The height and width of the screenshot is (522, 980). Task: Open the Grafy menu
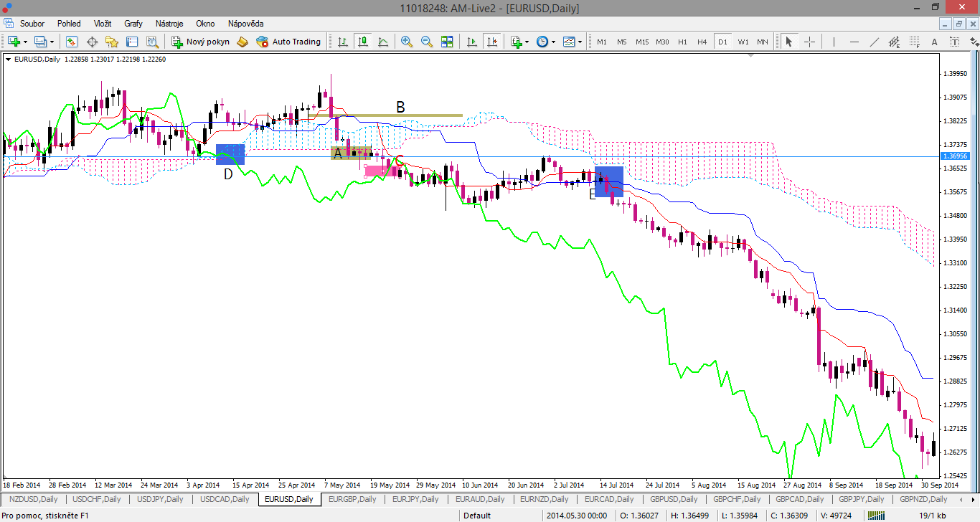[133, 24]
